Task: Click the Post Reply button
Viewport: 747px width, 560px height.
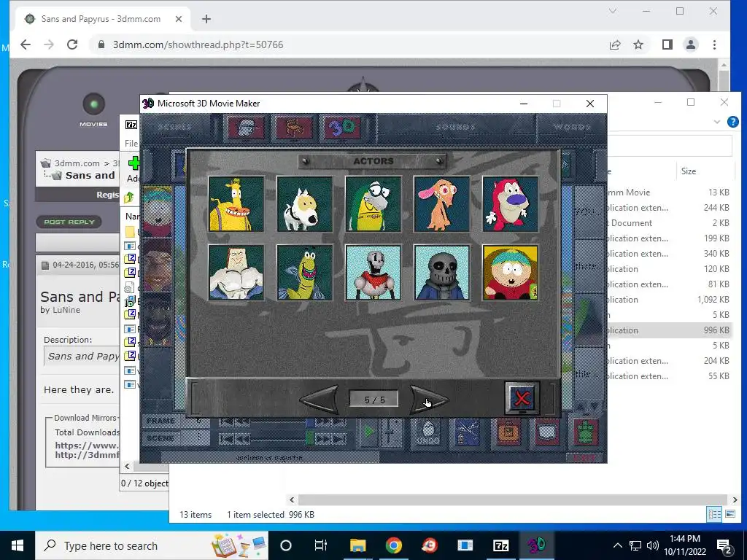Action: click(x=69, y=222)
